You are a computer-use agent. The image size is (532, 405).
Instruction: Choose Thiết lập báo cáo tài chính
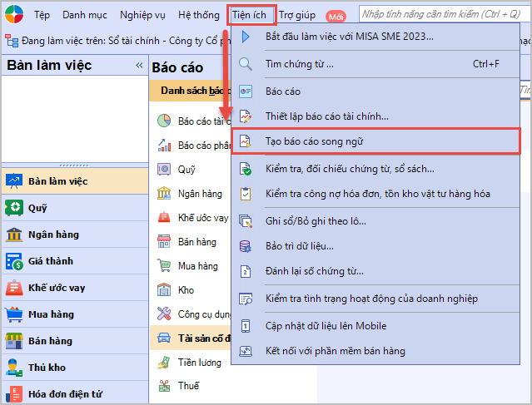(326, 116)
